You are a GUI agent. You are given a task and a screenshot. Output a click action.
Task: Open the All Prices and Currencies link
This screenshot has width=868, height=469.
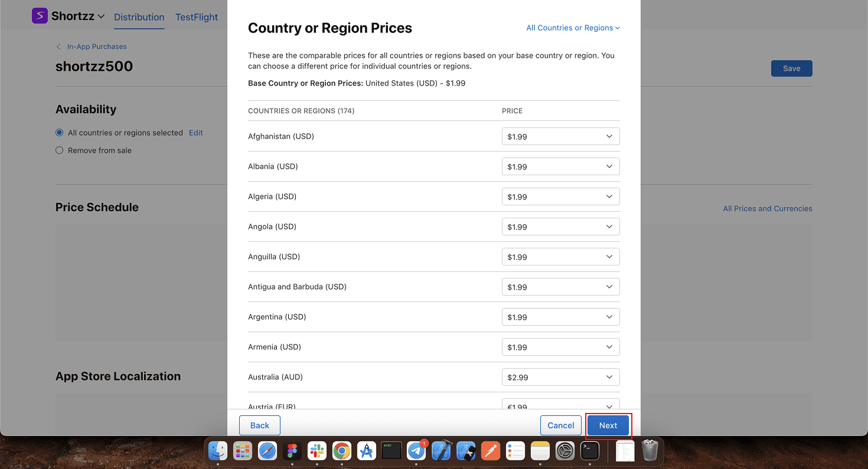click(x=767, y=208)
